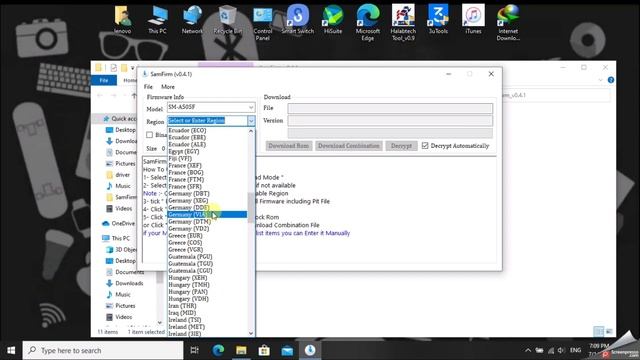Open the Recycle Bin desktop icon
This screenshot has width=640, height=360.
pyautogui.click(x=227, y=20)
